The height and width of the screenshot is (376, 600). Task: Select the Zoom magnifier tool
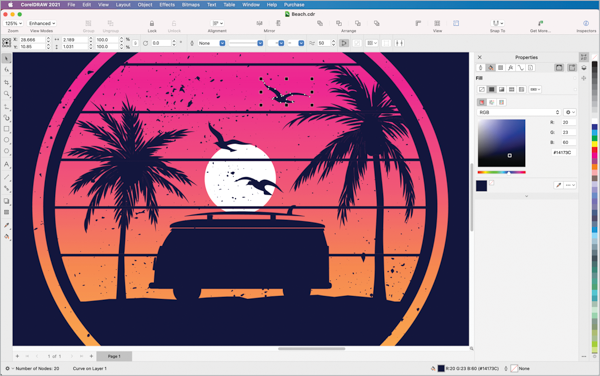(6, 94)
